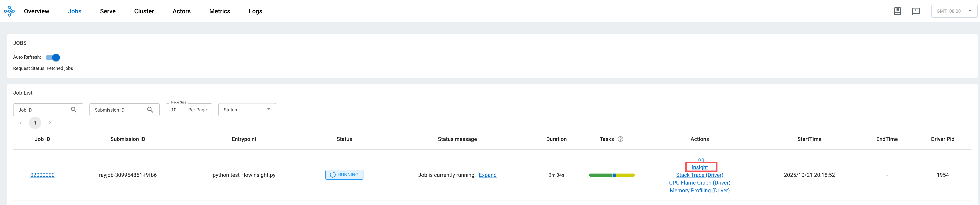The width and height of the screenshot is (980, 205).
Task: Open CPU Flame Graph (Driver)
Action: pyautogui.click(x=699, y=183)
